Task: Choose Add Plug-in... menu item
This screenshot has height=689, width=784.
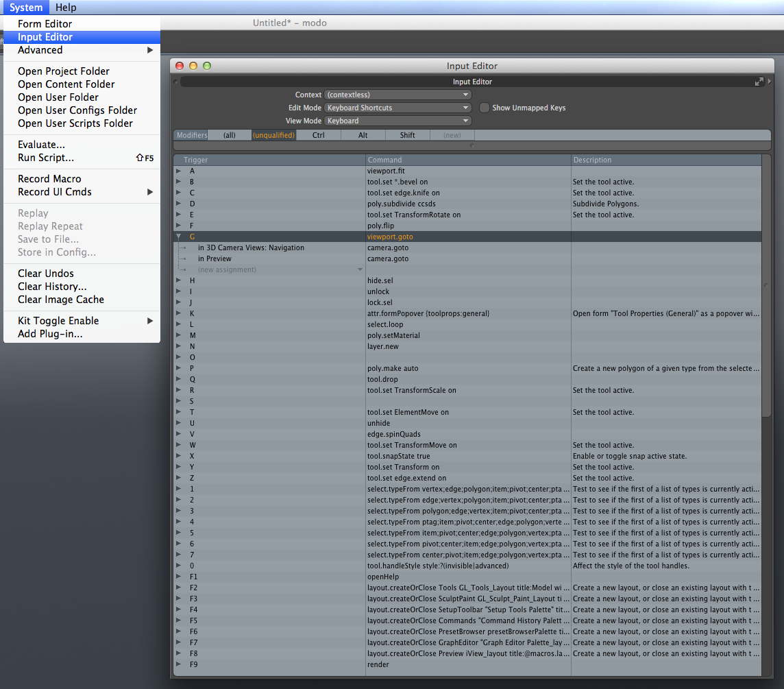Action: [x=82, y=334]
